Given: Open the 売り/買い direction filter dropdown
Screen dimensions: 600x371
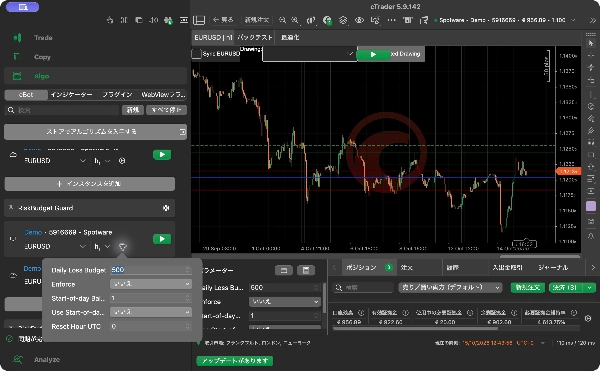Looking at the screenshot, I should click(450, 287).
